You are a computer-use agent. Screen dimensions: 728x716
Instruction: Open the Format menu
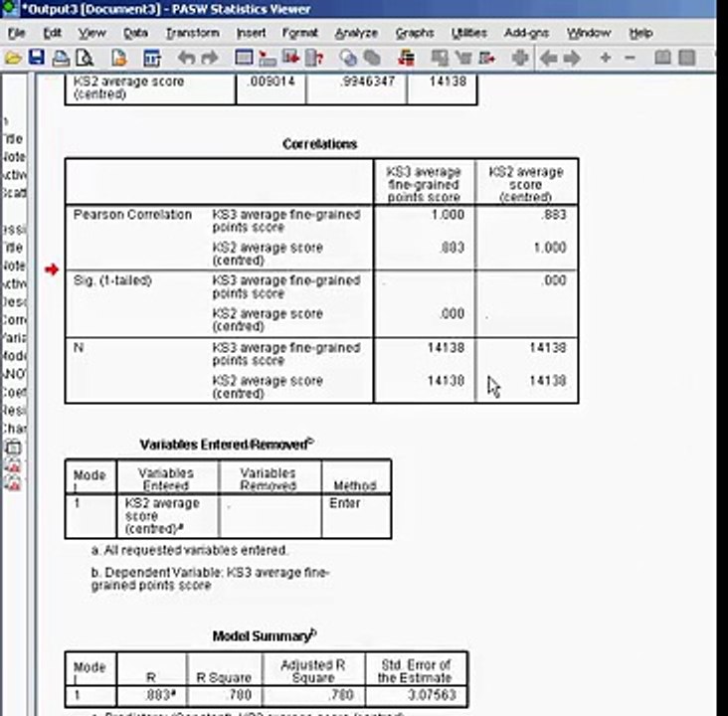pyautogui.click(x=300, y=33)
